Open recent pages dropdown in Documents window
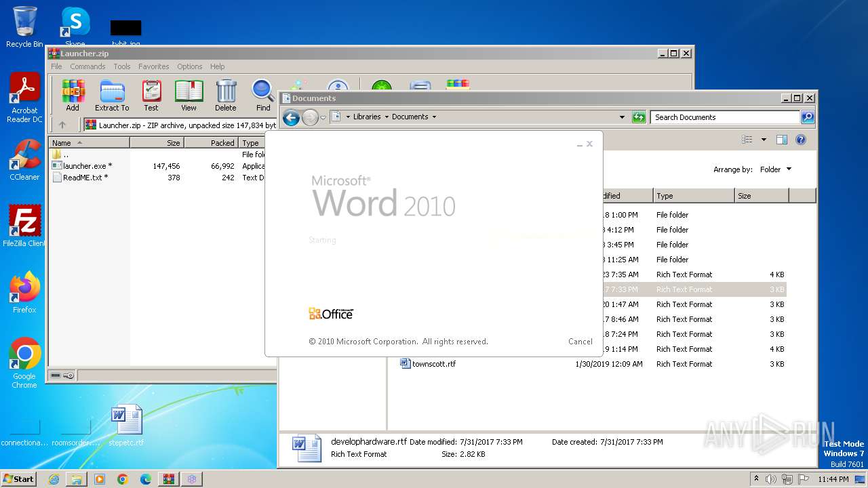The width and height of the screenshot is (868, 488). pos(323,117)
